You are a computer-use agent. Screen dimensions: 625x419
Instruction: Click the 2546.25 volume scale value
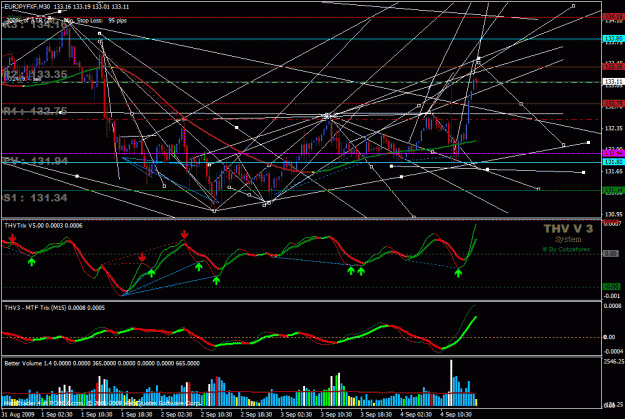tap(614, 362)
